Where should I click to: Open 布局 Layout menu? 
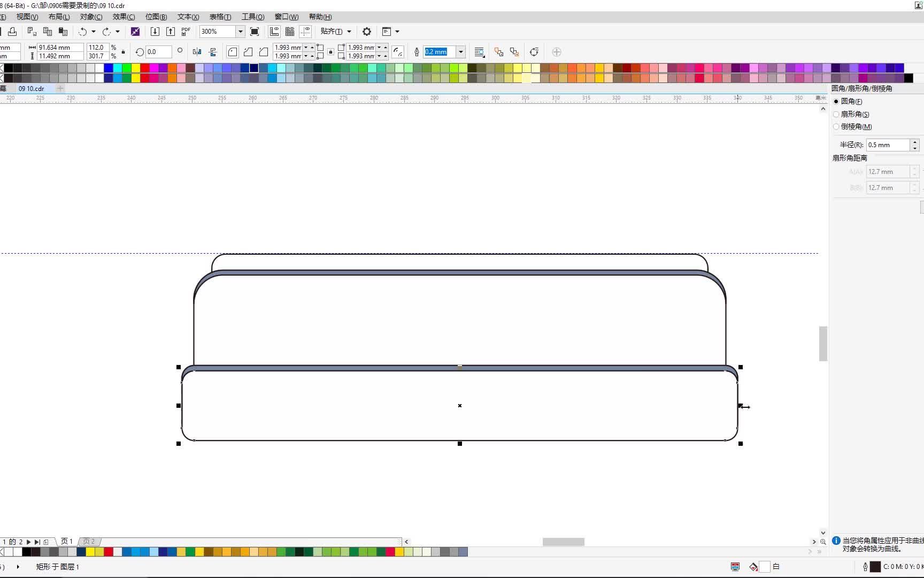coord(59,17)
